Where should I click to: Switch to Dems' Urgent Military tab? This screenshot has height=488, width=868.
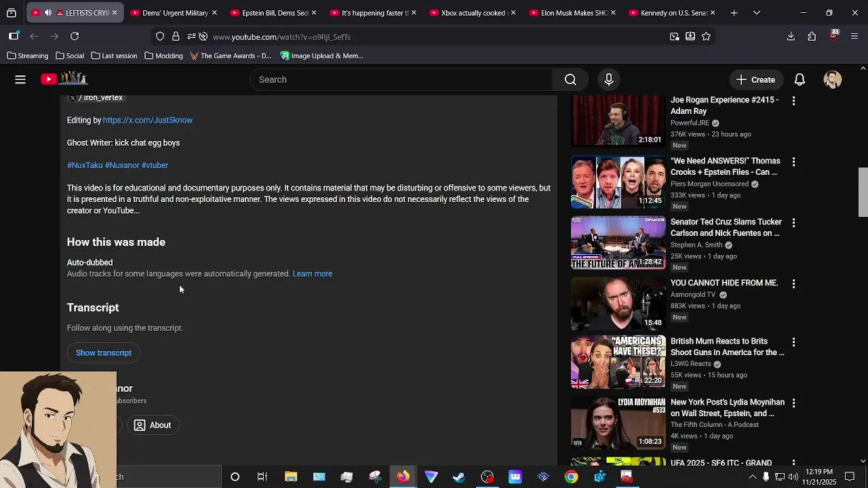(x=175, y=12)
